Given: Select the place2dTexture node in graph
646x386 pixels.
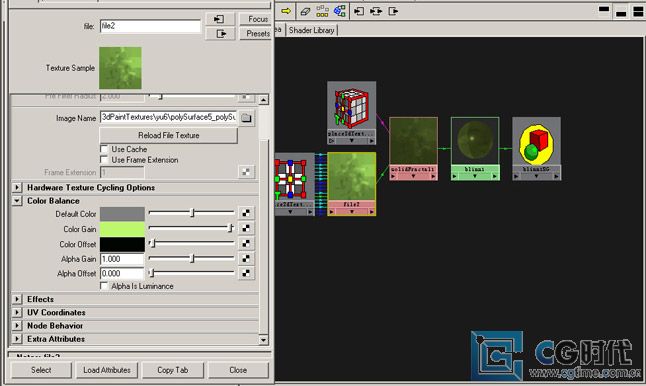Looking at the screenshot, I should [294, 184].
